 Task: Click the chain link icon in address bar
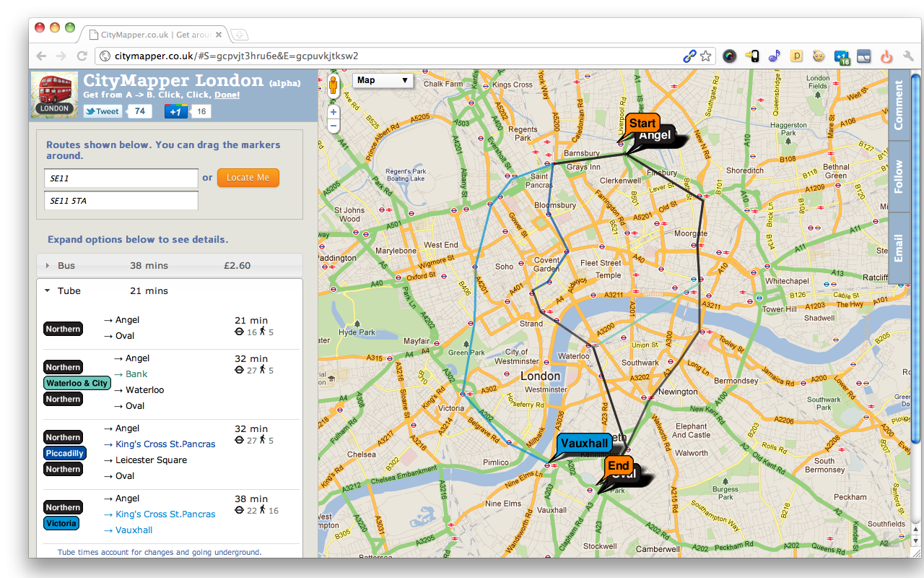pos(689,56)
